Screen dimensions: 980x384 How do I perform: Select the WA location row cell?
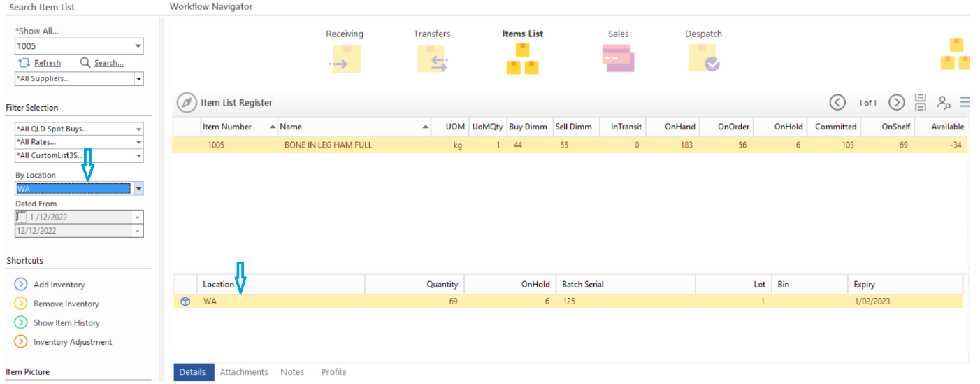pos(210,301)
